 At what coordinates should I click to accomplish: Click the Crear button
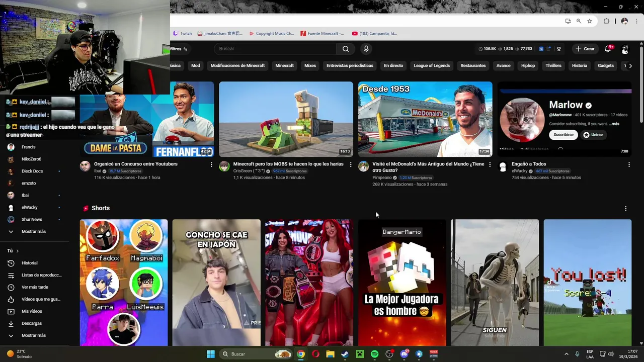point(585,49)
